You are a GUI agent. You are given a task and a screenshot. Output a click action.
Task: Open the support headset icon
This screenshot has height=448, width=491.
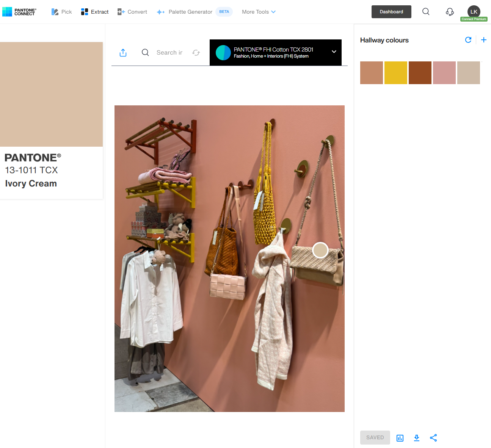click(x=450, y=12)
